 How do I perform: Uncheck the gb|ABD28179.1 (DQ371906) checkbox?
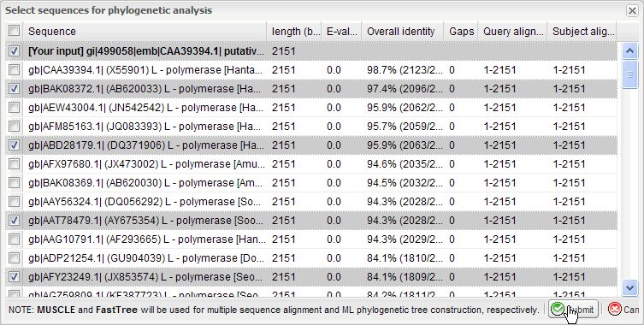pyautogui.click(x=14, y=145)
